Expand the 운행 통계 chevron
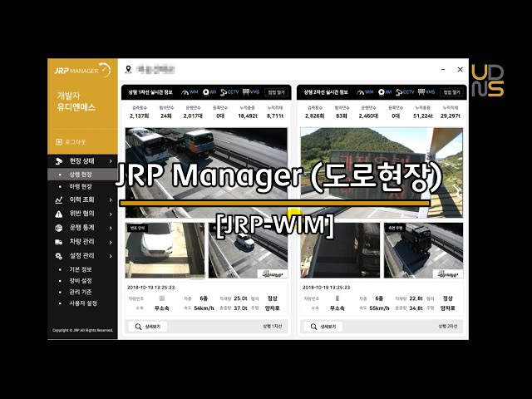 pyautogui.click(x=111, y=228)
